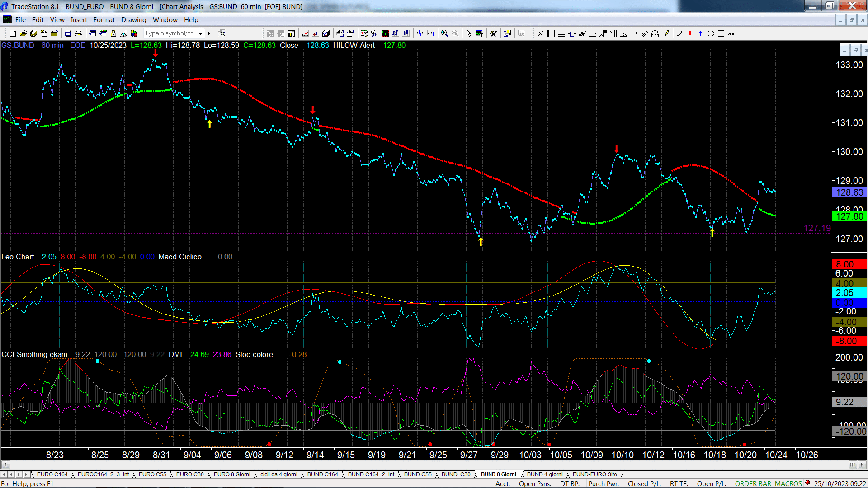Switch to the EURO 8 Giorni tab

pyautogui.click(x=232, y=474)
